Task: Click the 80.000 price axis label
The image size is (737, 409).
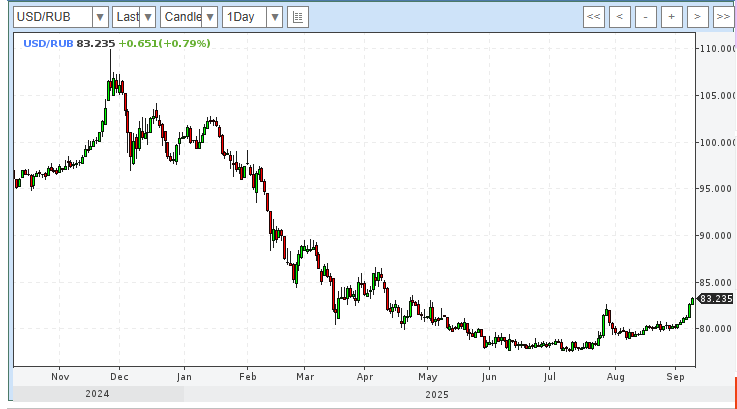Action: click(716, 329)
